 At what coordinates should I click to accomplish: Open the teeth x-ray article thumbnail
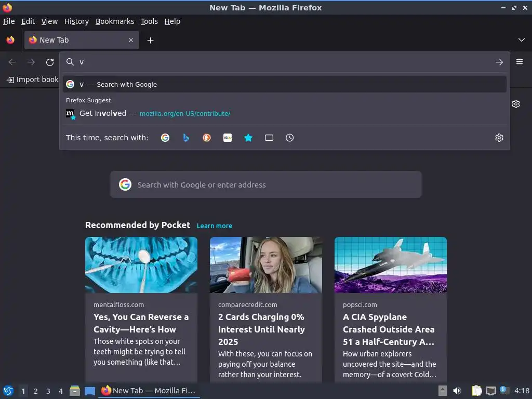141,265
